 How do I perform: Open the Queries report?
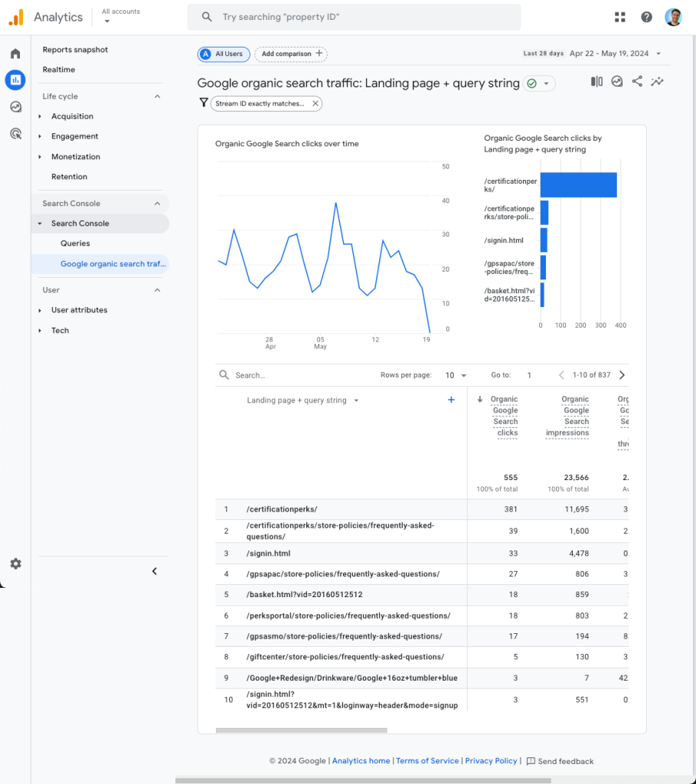pyautogui.click(x=75, y=243)
